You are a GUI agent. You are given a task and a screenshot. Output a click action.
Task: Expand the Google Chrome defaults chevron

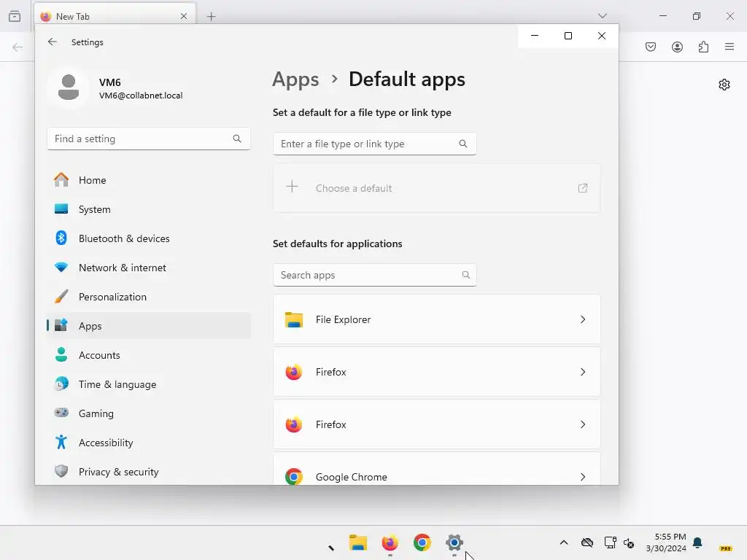[583, 477]
